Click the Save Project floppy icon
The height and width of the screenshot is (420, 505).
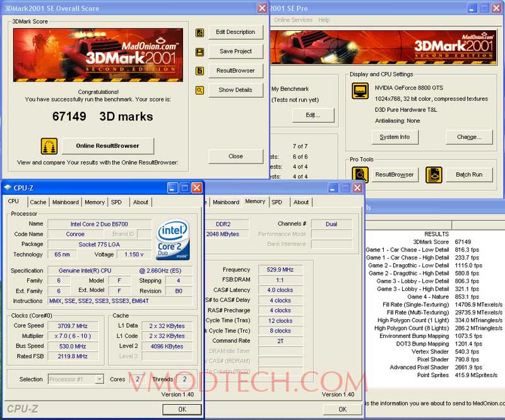[x=199, y=52]
